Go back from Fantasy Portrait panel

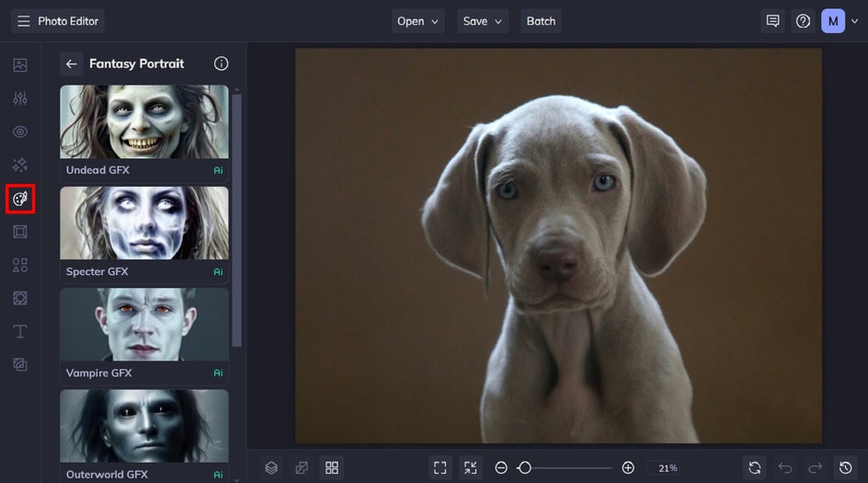71,63
